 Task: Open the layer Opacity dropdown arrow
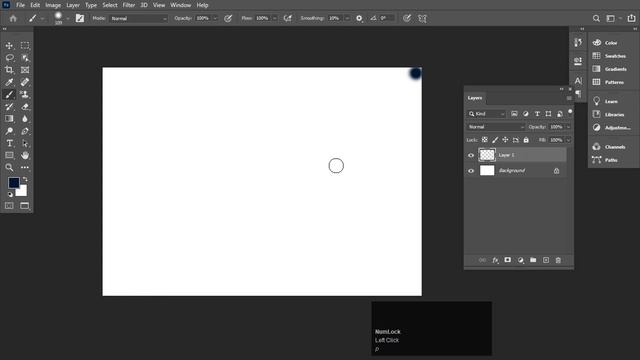tap(569, 127)
